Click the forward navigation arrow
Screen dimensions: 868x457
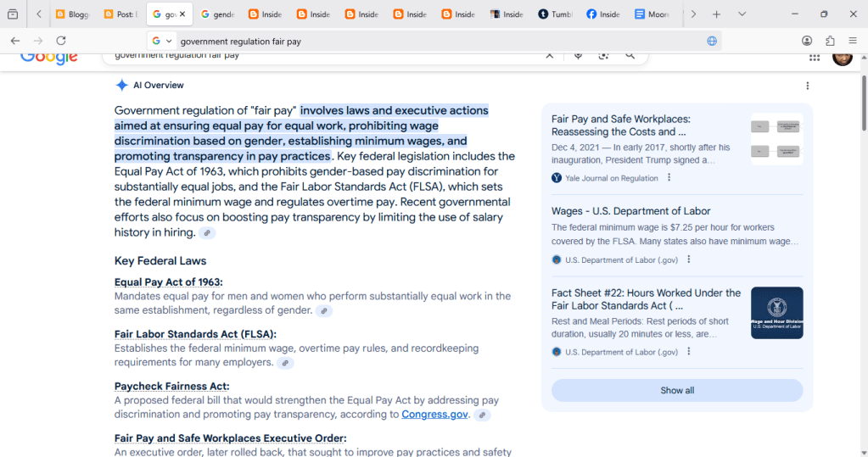[x=37, y=41]
